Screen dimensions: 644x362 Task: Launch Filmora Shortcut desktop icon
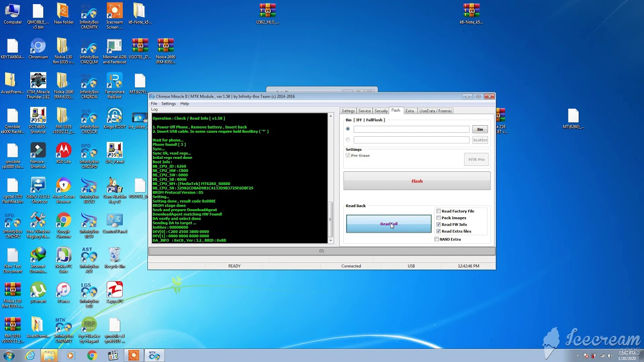coord(38,155)
